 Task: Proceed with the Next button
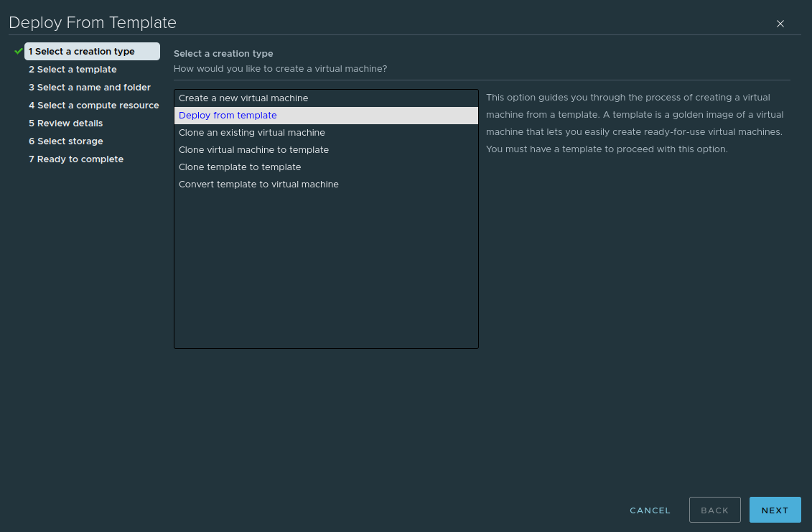pos(775,510)
